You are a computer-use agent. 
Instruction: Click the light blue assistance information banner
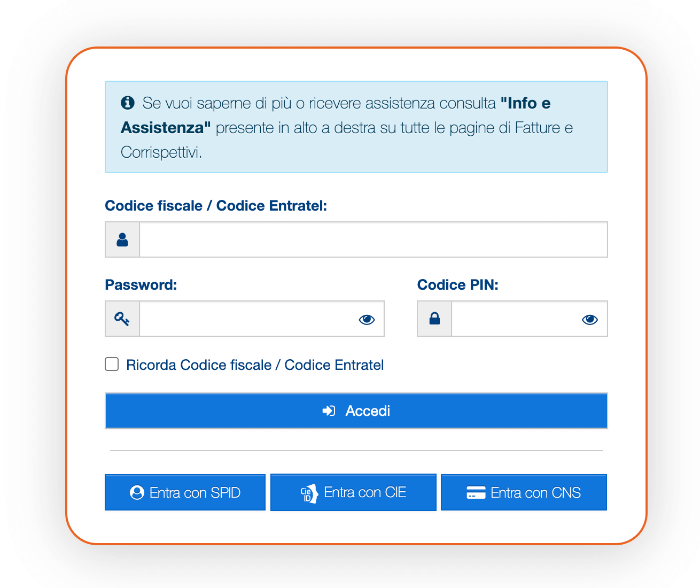click(x=356, y=127)
